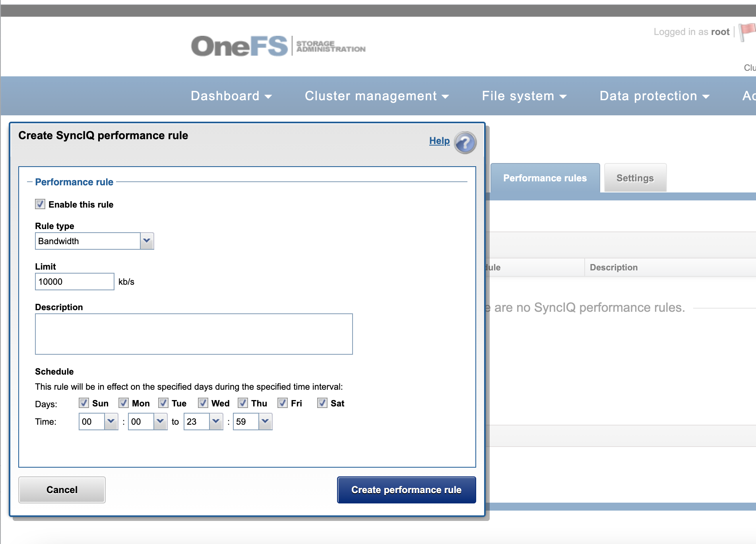Open the end minute 59 dropdown
The height and width of the screenshot is (544, 756).
[252, 422]
